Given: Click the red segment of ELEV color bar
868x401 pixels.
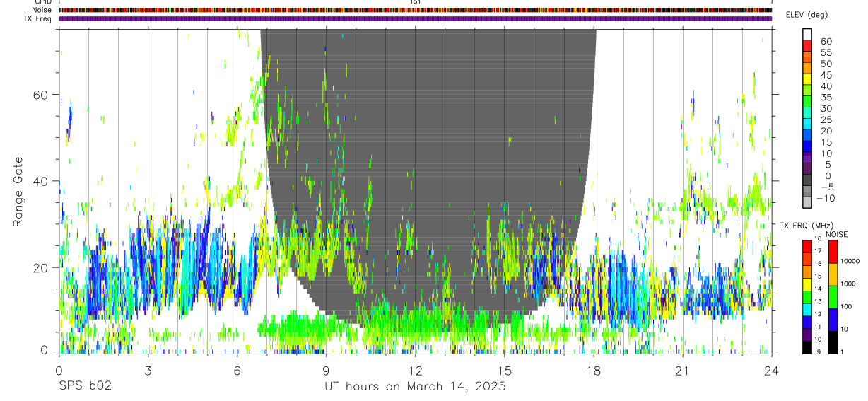Looking at the screenshot, I should 807,45.
